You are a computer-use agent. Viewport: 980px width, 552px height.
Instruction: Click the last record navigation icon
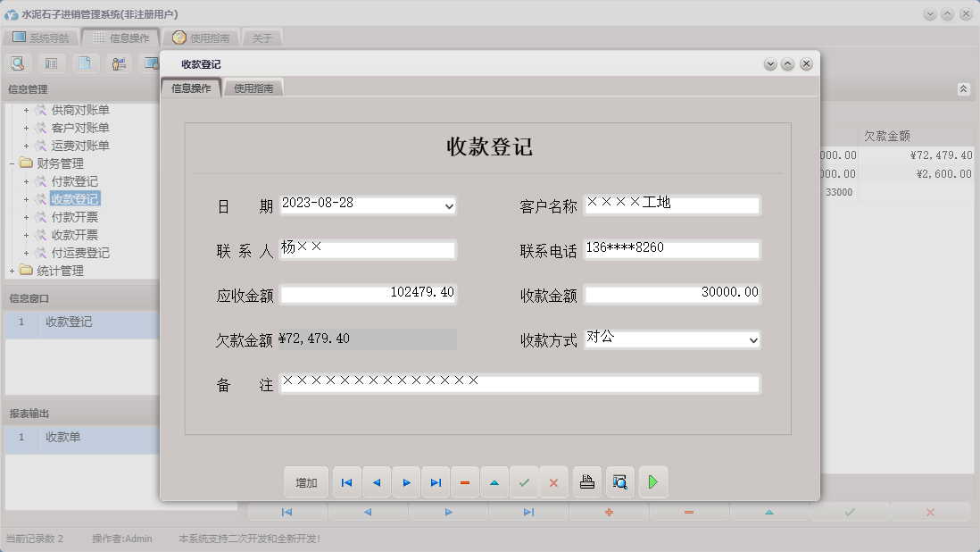pos(436,481)
